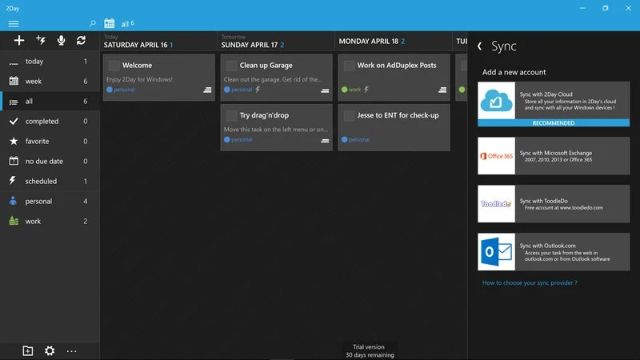
Task: Click the 'all 6' header label
Action: tap(127, 24)
